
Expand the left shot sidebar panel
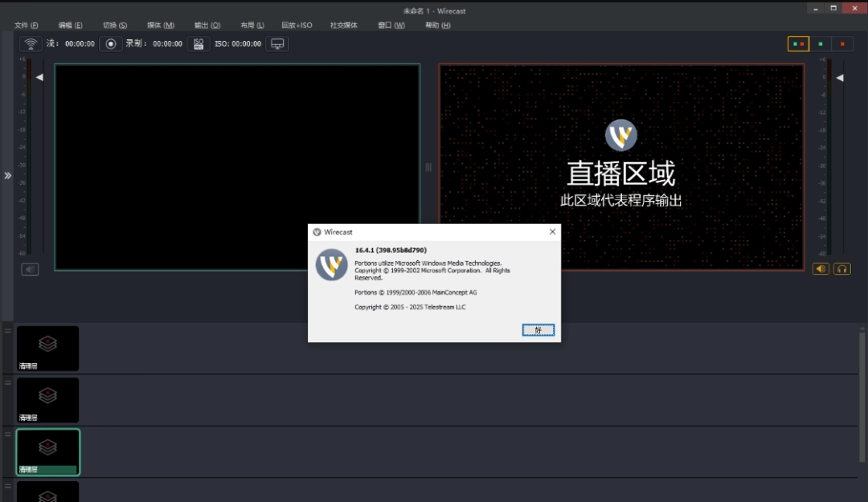click(8, 174)
